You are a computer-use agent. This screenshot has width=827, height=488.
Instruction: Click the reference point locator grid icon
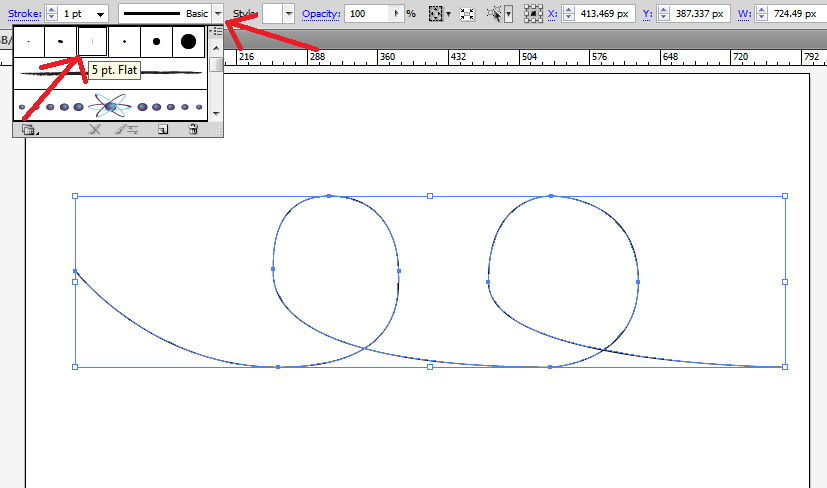533,14
